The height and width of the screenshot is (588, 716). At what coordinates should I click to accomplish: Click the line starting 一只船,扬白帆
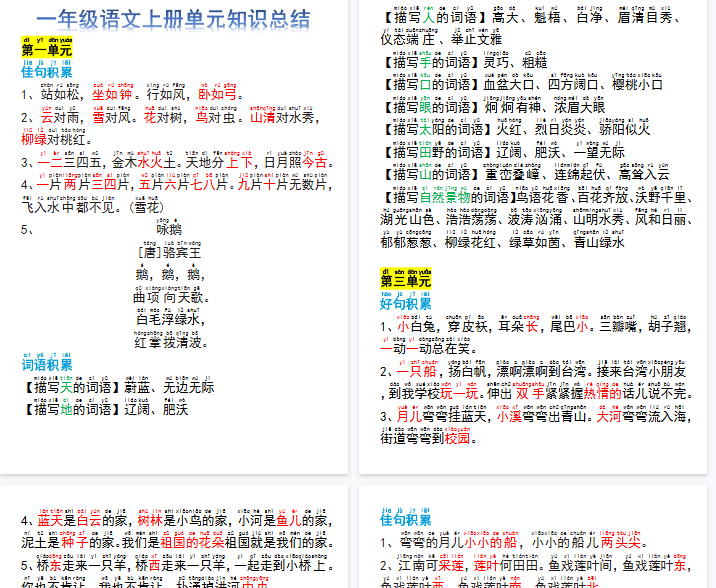(533, 369)
